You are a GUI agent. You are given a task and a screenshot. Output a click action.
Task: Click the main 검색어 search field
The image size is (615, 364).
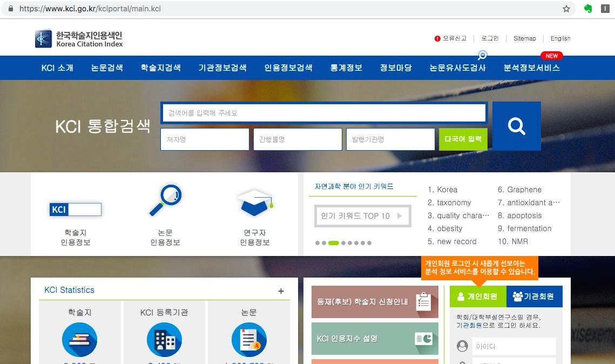(x=325, y=113)
